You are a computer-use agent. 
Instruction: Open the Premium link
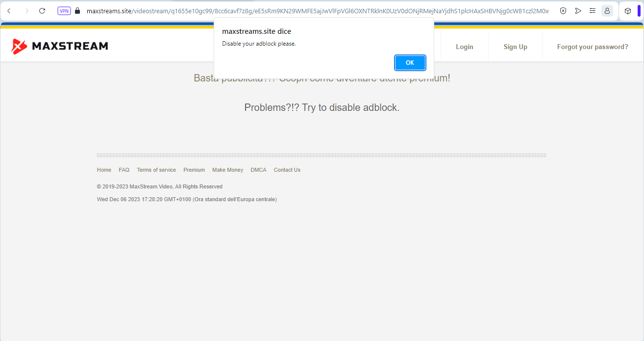[x=194, y=170]
